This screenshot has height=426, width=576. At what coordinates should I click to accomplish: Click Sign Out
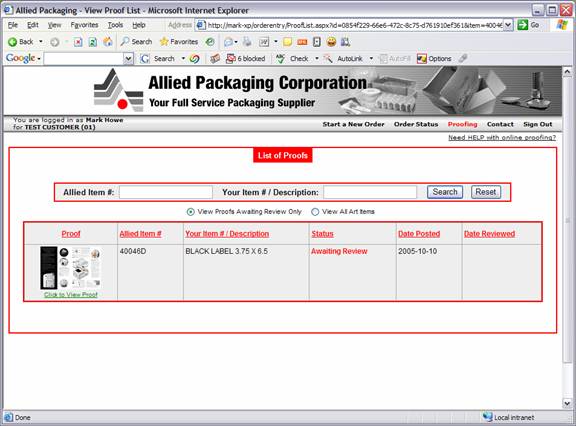pyautogui.click(x=537, y=124)
